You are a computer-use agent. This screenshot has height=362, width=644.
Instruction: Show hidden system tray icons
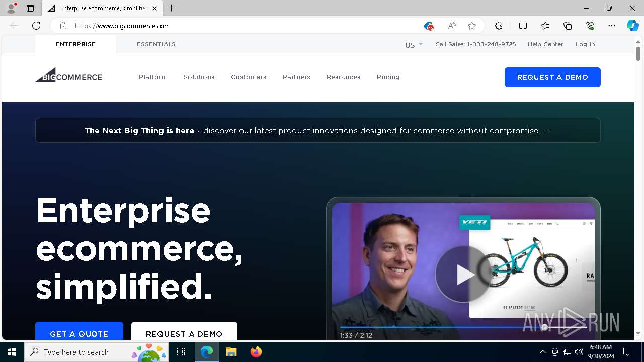pyautogui.click(x=542, y=352)
